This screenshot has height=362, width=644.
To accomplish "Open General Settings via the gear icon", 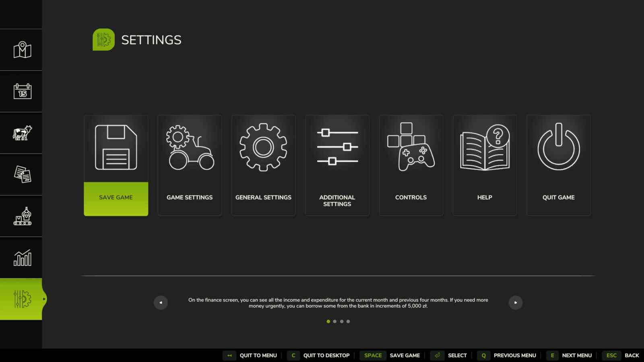I will [x=263, y=147].
